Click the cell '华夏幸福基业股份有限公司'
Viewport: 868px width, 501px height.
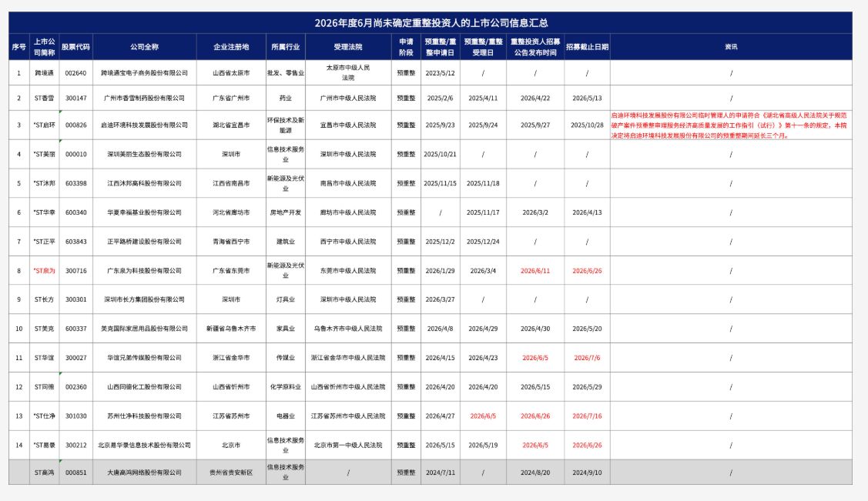click(145, 212)
